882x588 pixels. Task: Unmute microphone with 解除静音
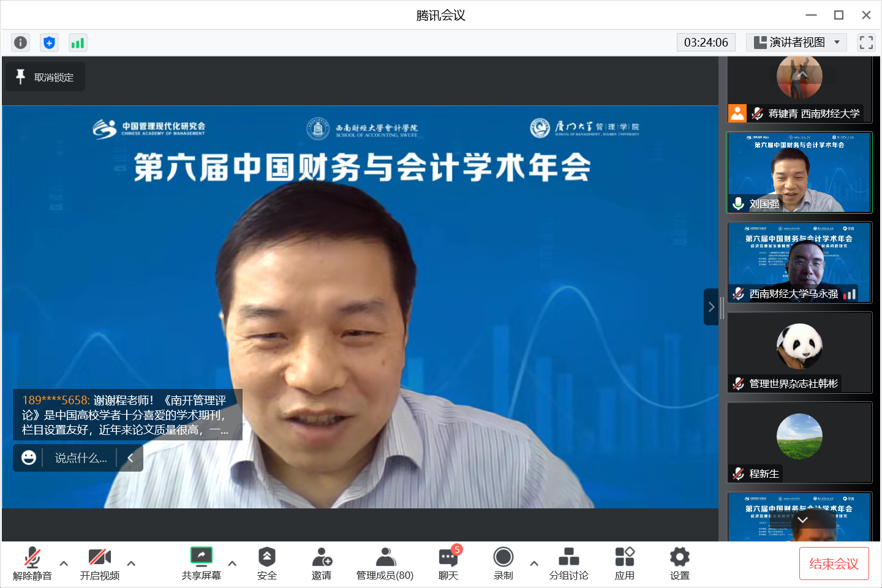coord(32,563)
